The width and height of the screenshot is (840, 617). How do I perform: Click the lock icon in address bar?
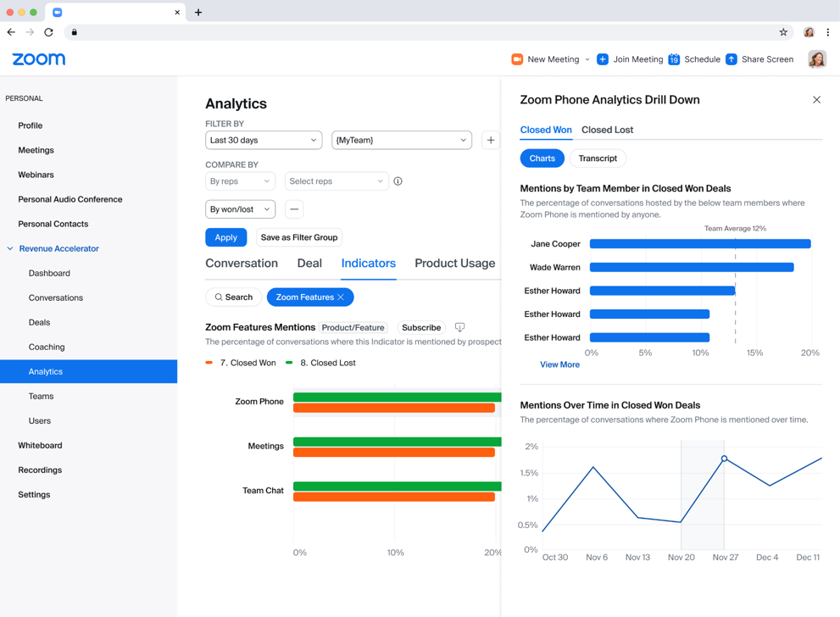tap(75, 32)
